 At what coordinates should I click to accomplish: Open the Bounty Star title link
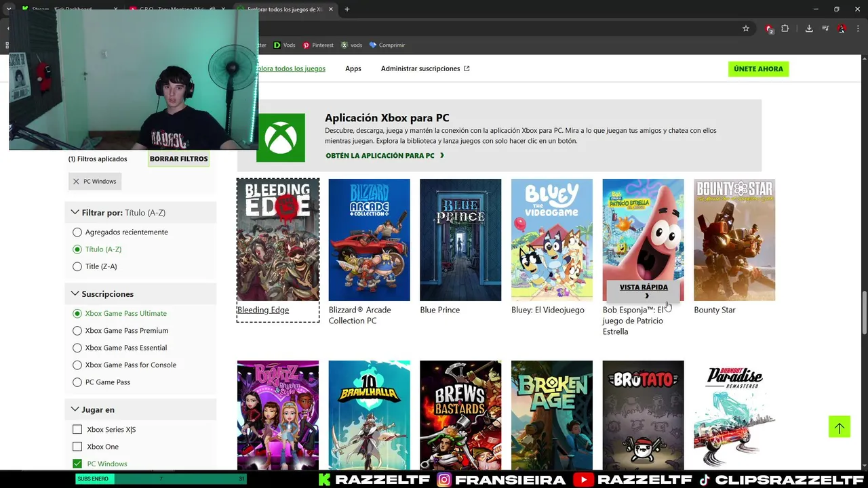(715, 310)
